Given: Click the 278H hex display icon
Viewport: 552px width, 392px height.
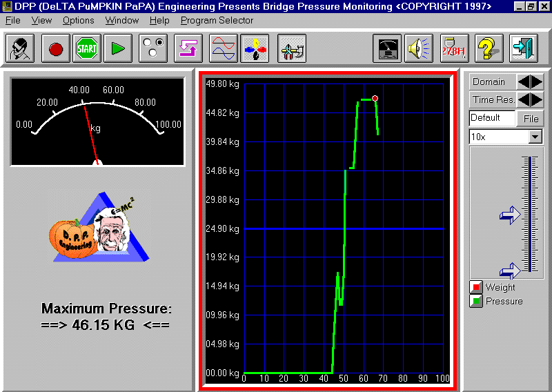Looking at the screenshot, I should click(x=455, y=48).
